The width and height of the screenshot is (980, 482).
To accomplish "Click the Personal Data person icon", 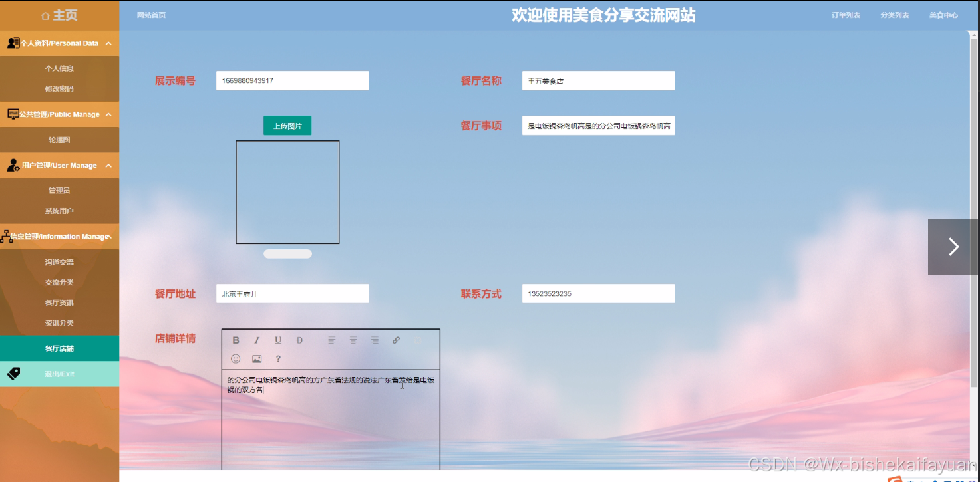I will 13,43.
